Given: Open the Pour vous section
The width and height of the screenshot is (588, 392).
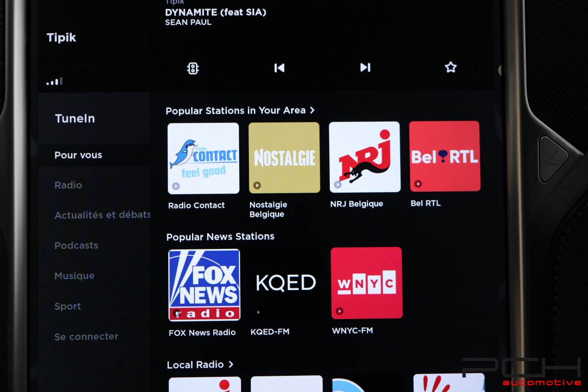Looking at the screenshot, I should pos(78,155).
